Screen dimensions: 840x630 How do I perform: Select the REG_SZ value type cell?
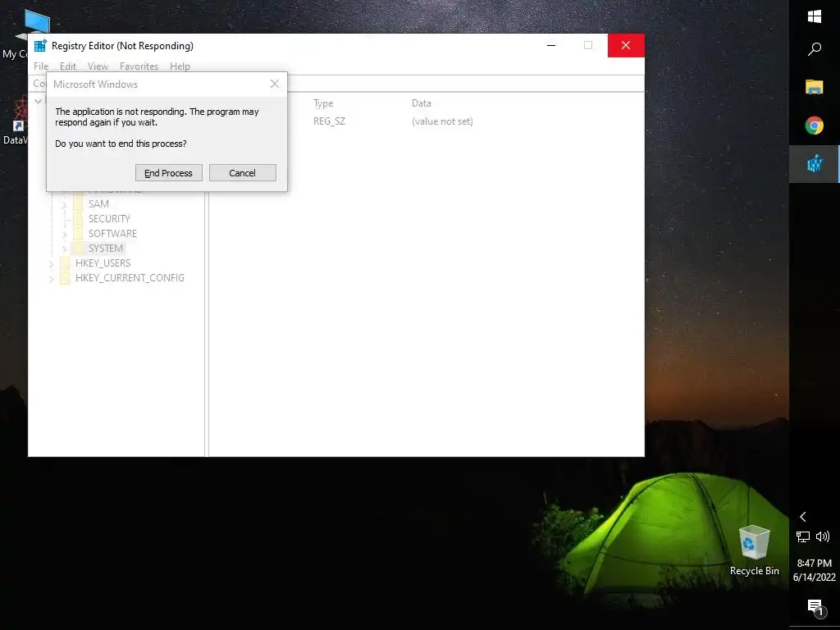(x=330, y=121)
